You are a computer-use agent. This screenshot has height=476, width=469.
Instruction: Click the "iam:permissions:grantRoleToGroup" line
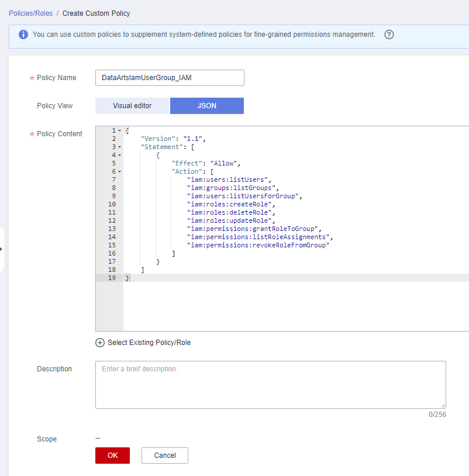point(254,229)
